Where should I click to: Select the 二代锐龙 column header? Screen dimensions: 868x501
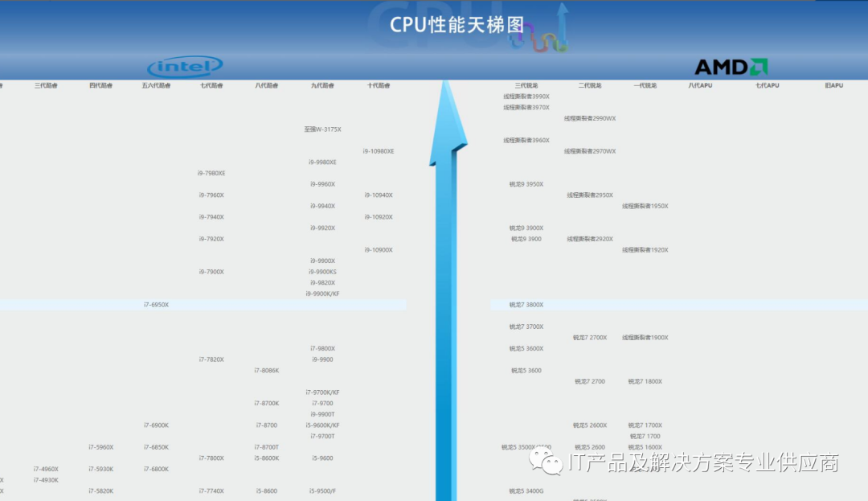[x=590, y=85]
